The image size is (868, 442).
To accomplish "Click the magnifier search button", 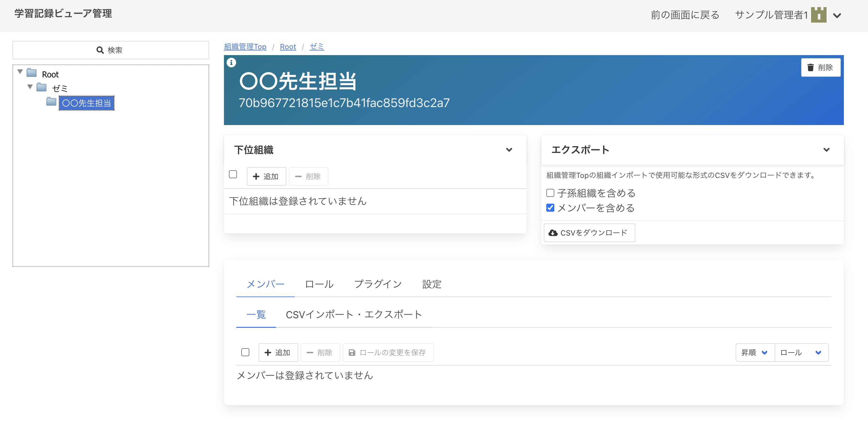I will pyautogui.click(x=110, y=50).
